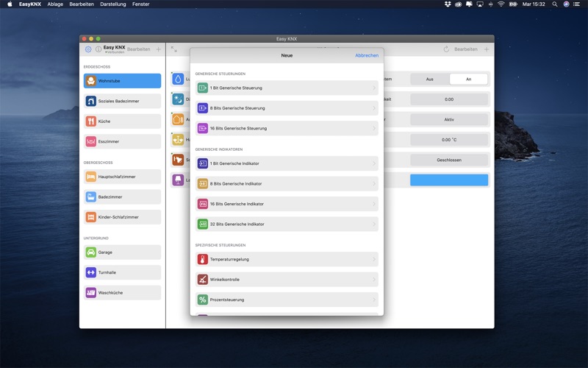Click the Hauptschlafzimmer bed icon
The image size is (588, 368).
[90, 177]
